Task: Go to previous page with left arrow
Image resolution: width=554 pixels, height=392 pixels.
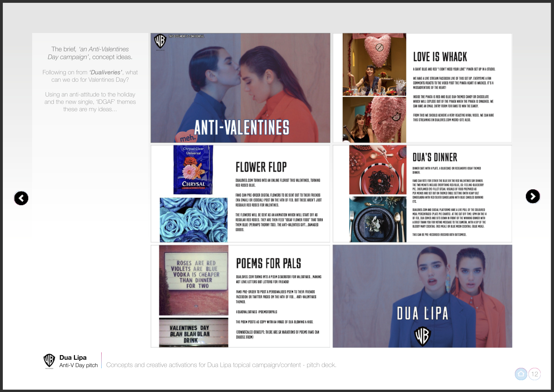Action: point(21,198)
